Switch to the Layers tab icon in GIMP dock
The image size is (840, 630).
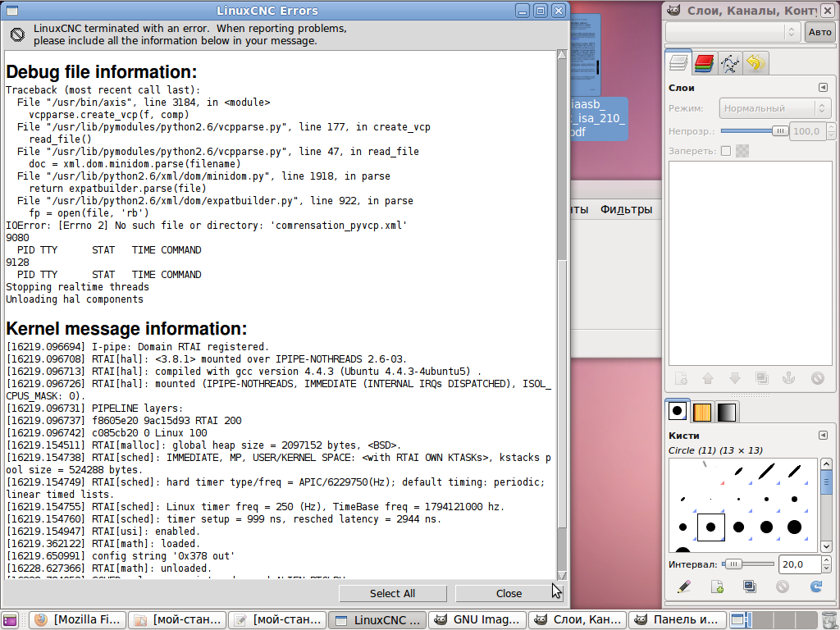(x=678, y=64)
